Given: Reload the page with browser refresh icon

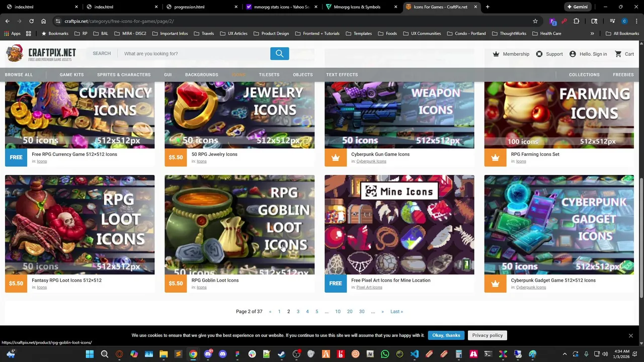Looking at the screenshot, I should (x=31, y=21).
